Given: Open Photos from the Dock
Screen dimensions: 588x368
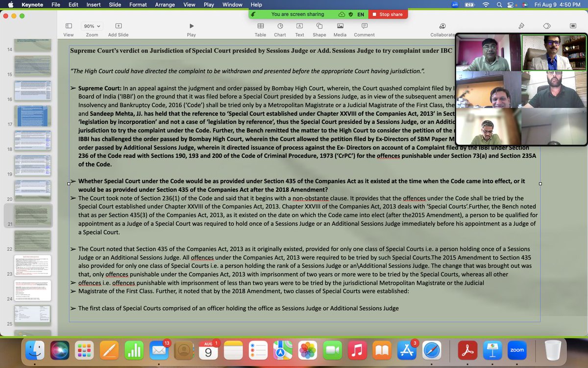Looking at the screenshot, I should (307, 350).
